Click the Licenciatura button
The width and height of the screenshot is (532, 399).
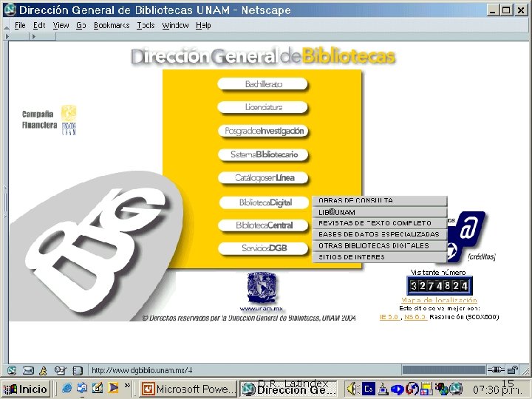click(x=262, y=108)
